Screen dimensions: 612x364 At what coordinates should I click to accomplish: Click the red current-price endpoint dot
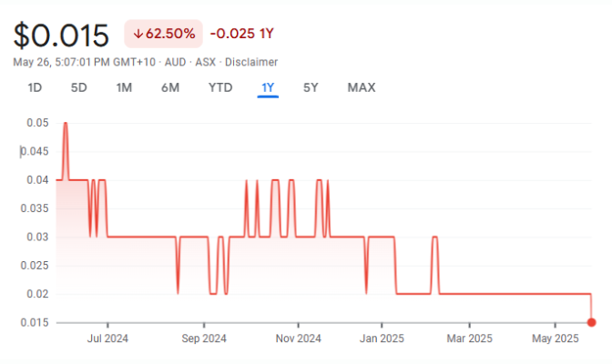tap(591, 322)
